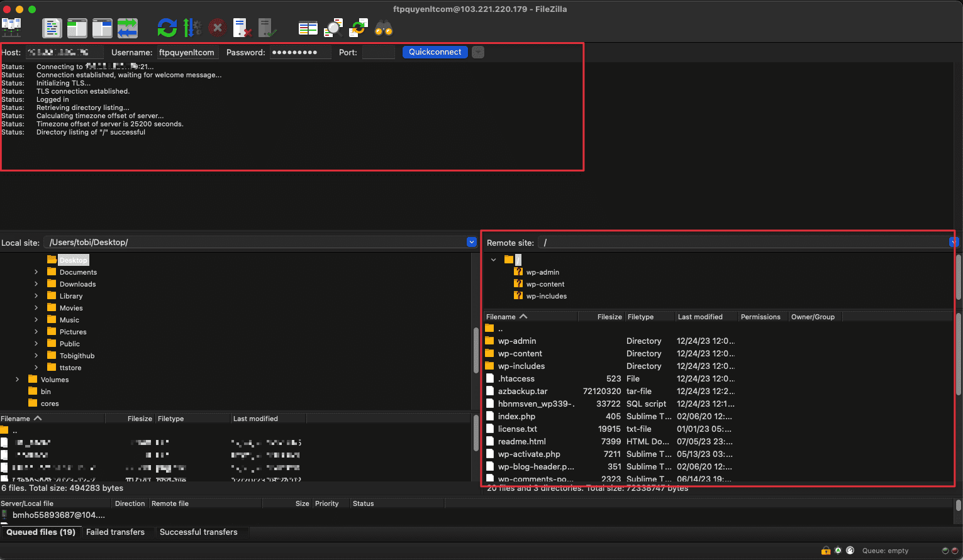The height and width of the screenshot is (560, 963).
Task: Toggle message log display icon
Action: coord(52,28)
